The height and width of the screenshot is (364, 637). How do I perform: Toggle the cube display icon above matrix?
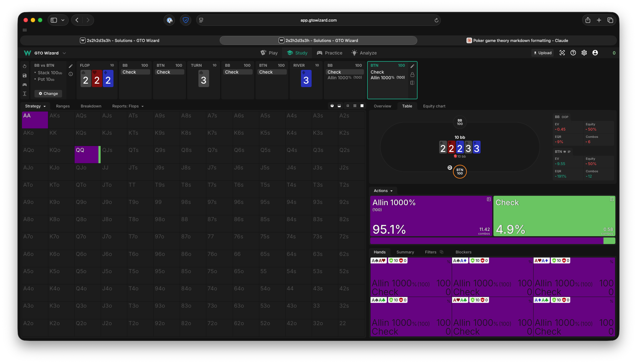coord(332,106)
